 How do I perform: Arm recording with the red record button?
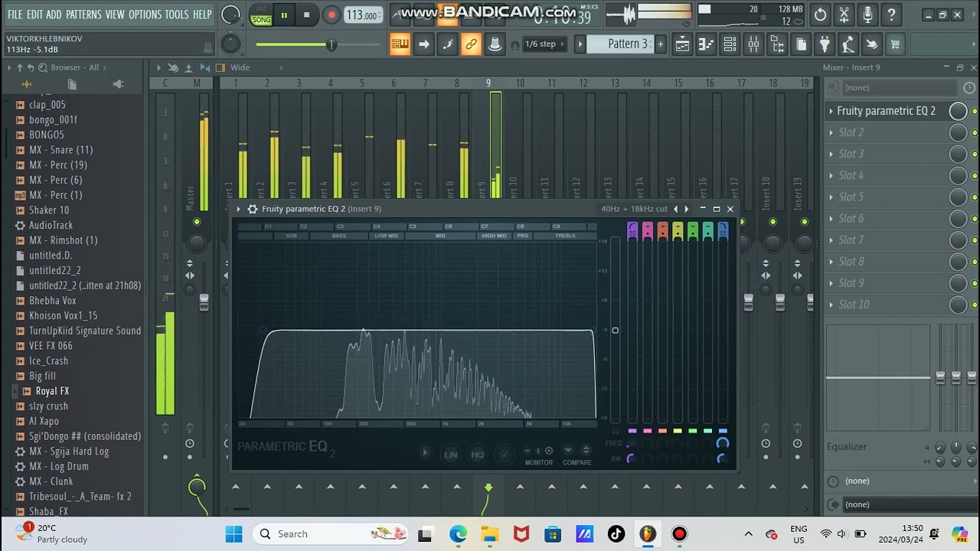click(x=332, y=15)
